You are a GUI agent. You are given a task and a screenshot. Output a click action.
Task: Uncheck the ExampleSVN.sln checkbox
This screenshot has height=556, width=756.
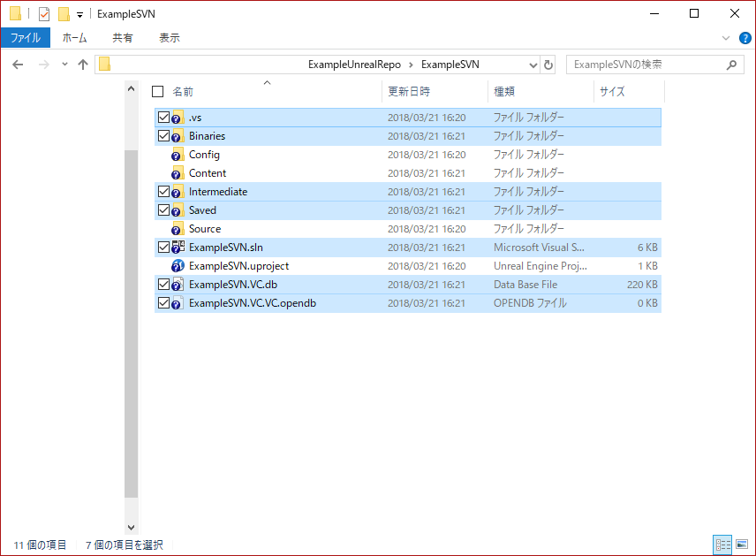(x=163, y=248)
